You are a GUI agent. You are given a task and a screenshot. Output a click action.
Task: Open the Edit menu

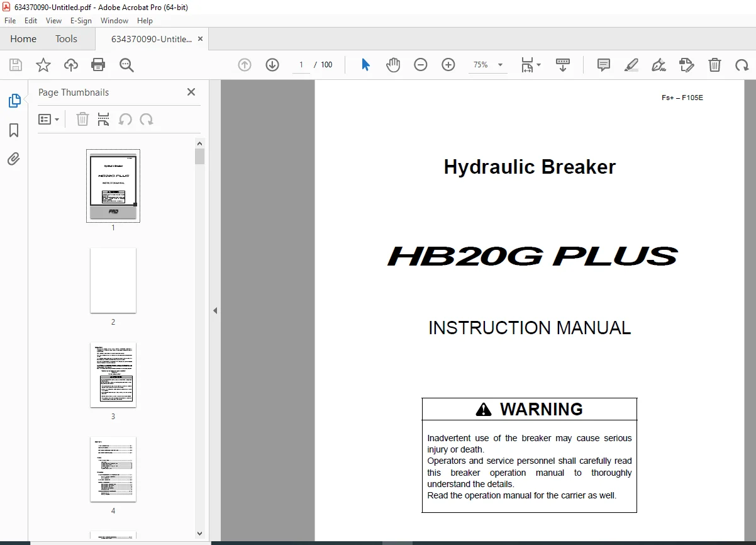click(31, 21)
